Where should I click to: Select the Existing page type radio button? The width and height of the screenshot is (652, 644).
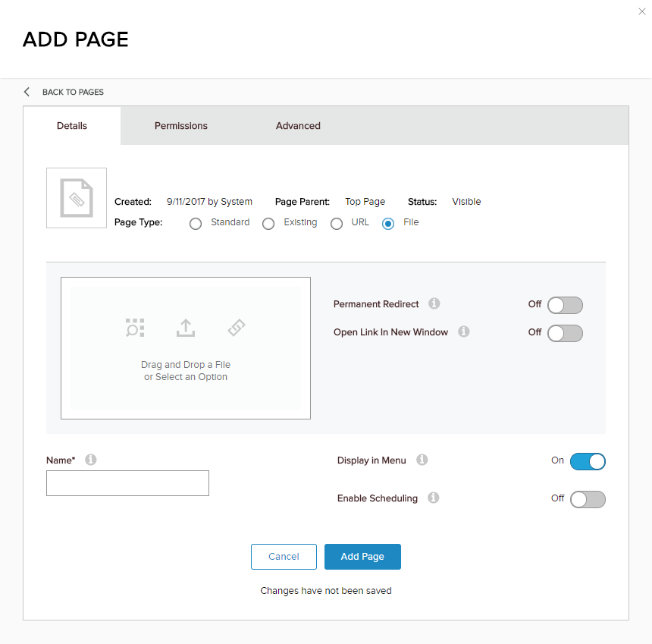tap(268, 224)
